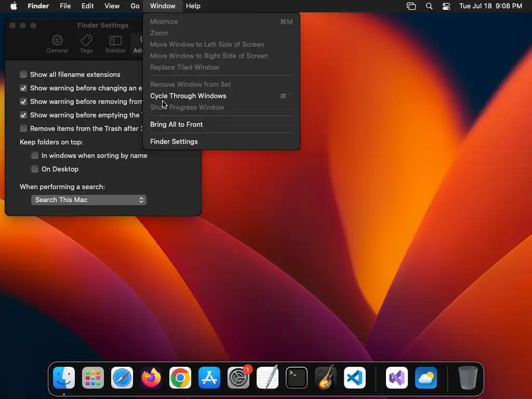Open Stage Manager window icon in menu bar
Screen dimensions: 532x399
click(x=411, y=6)
